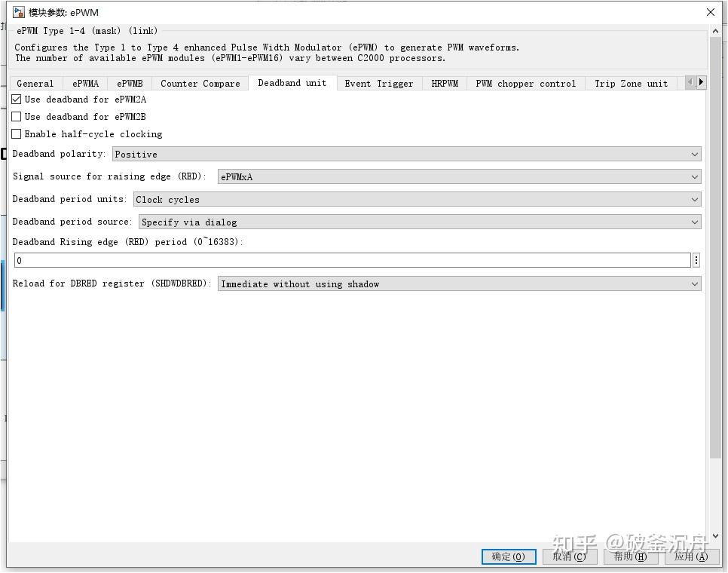
Task: Open the Deadband period units dropdown
Action: pos(694,199)
